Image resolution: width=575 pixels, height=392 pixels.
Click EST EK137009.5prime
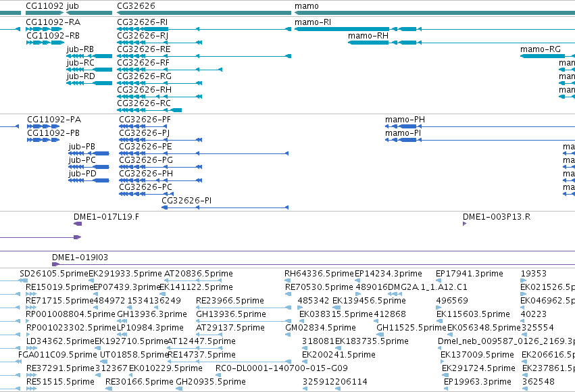coord(477,356)
